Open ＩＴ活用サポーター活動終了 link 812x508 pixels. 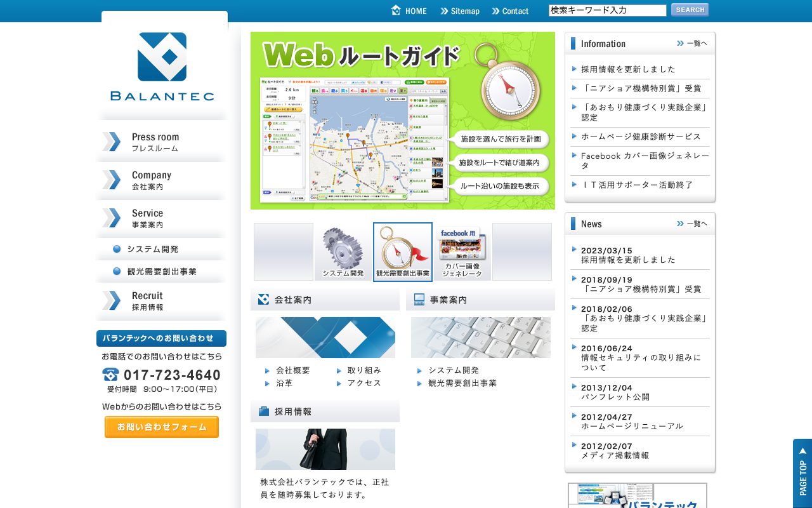coord(637,185)
